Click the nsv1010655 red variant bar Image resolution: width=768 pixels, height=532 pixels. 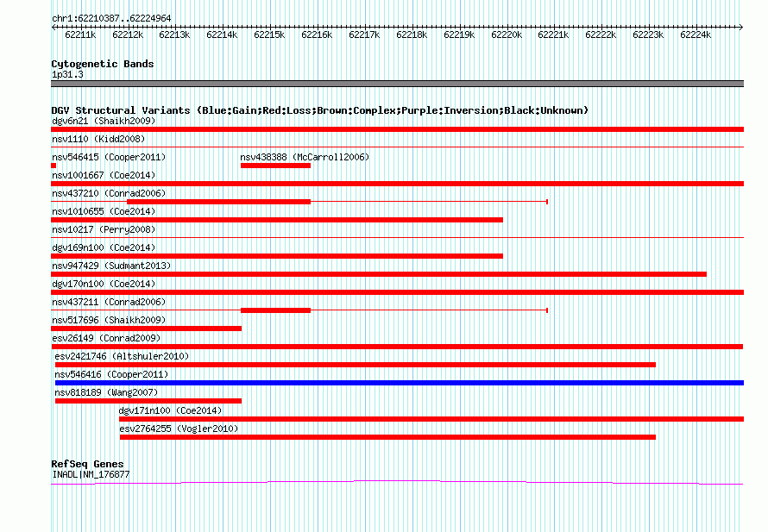[277, 220]
